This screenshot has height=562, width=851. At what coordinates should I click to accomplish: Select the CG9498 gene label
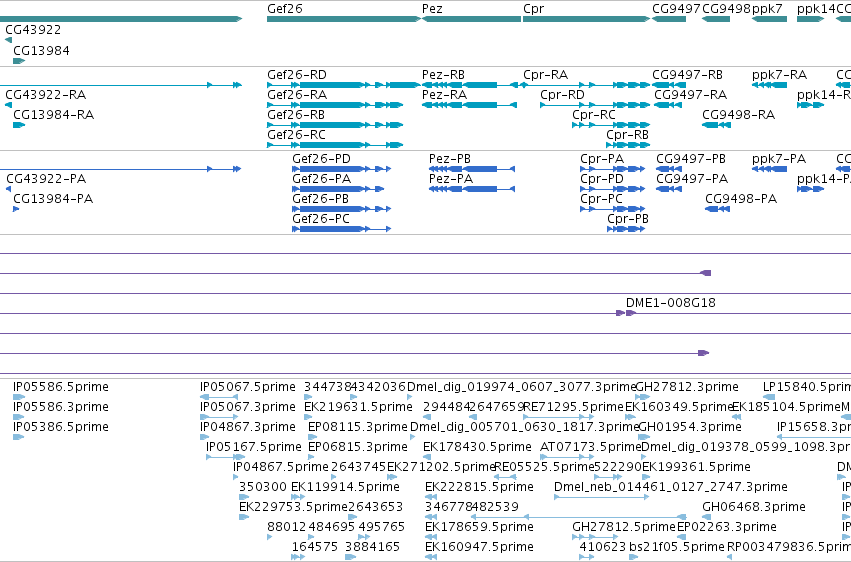(x=726, y=9)
